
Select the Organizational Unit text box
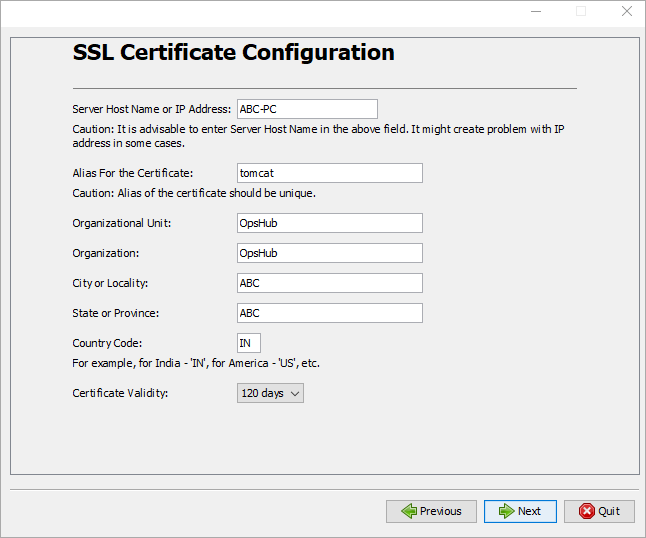click(329, 223)
